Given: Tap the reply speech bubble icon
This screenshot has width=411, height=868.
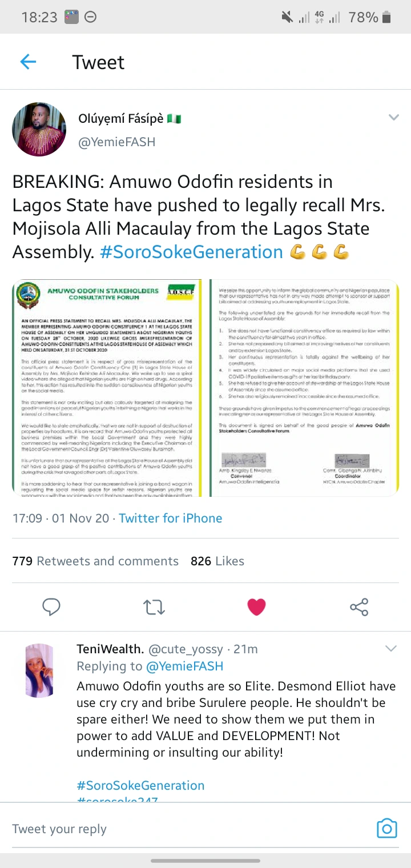Looking at the screenshot, I should [51, 606].
